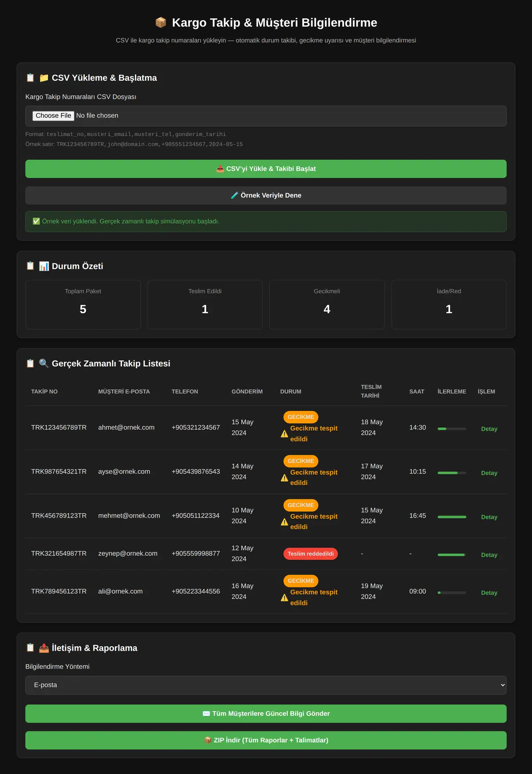Screen dimensions: 532x774
Task: Click the green checkmark in the success message
Action: tap(36, 221)
